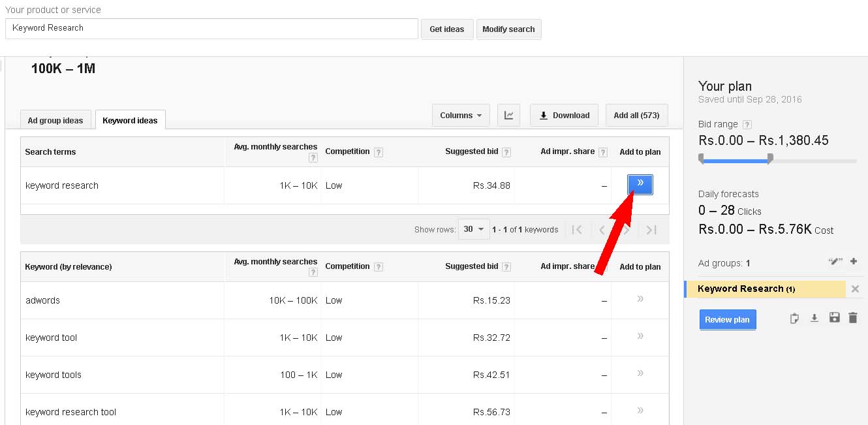868x425 pixels.
Task: Copy the plan with the clipboard icon
Action: pos(794,318)
